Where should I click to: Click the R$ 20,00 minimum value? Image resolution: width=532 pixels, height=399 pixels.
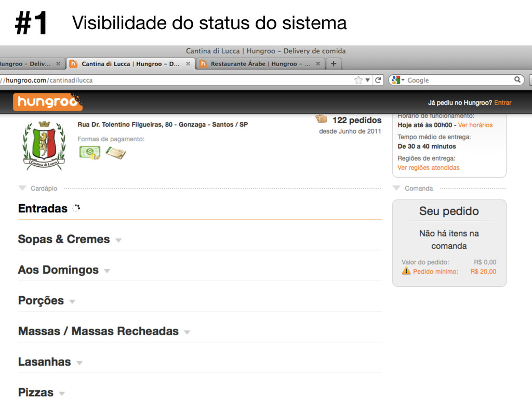pos(483,271)
